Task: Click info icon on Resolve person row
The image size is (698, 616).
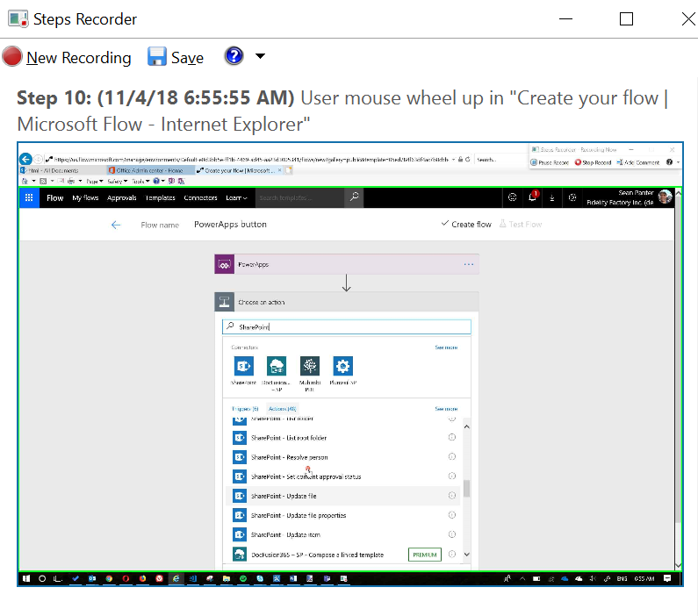Action: coord(452,457)
